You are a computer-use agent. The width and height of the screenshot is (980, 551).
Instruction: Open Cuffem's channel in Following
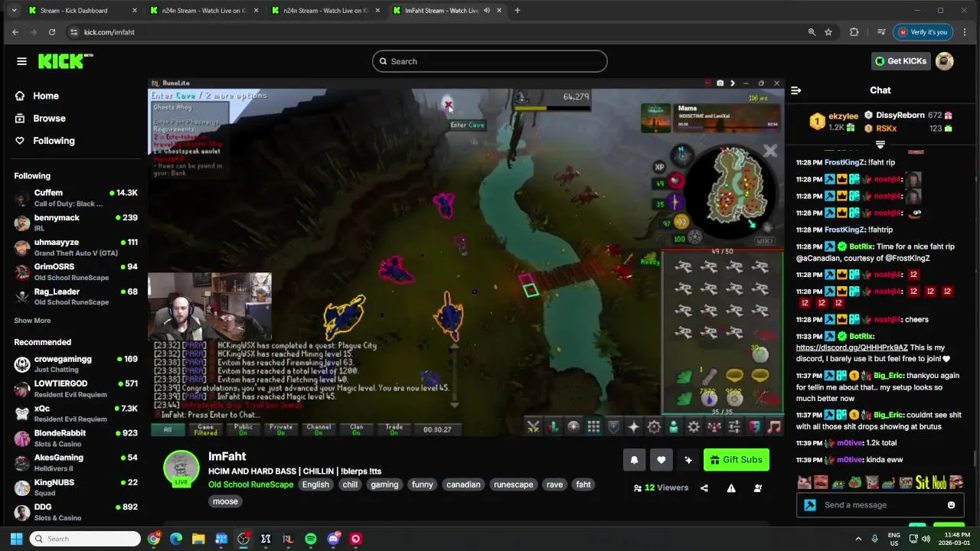click(x=76, y=197)
